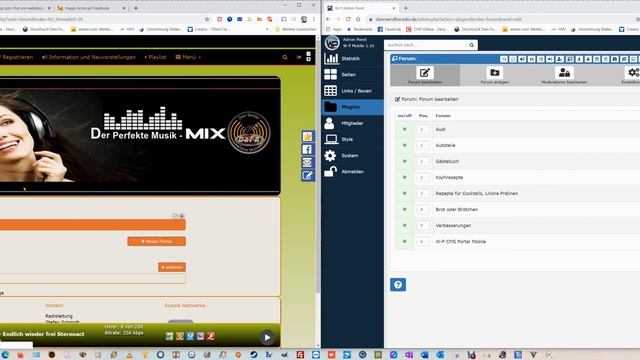This screenshot has width=640, height=360.
Task: Toggle on/off for Kochrezepte forum
Action: click(x=404, y=178)
